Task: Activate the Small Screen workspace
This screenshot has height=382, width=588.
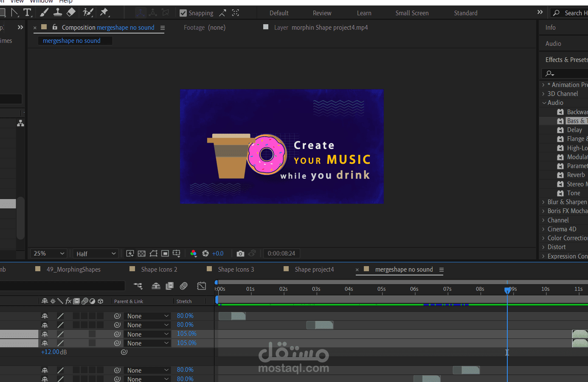Action: [411, 13]
